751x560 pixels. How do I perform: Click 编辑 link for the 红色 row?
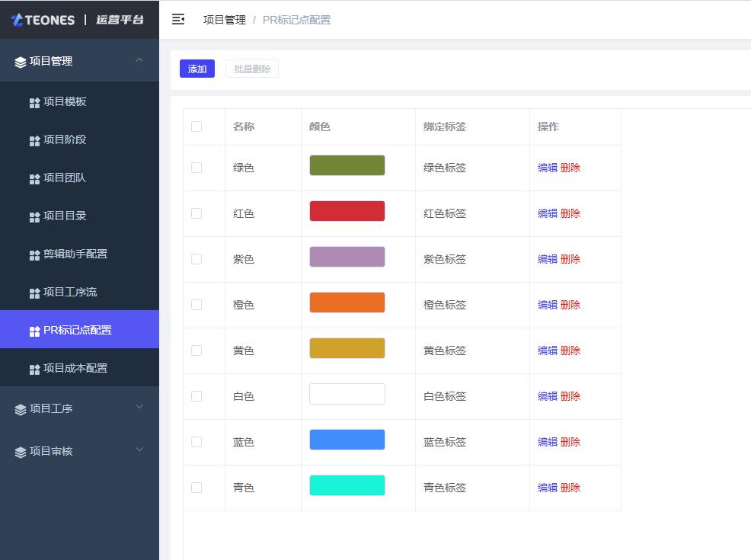pos(548,213)
